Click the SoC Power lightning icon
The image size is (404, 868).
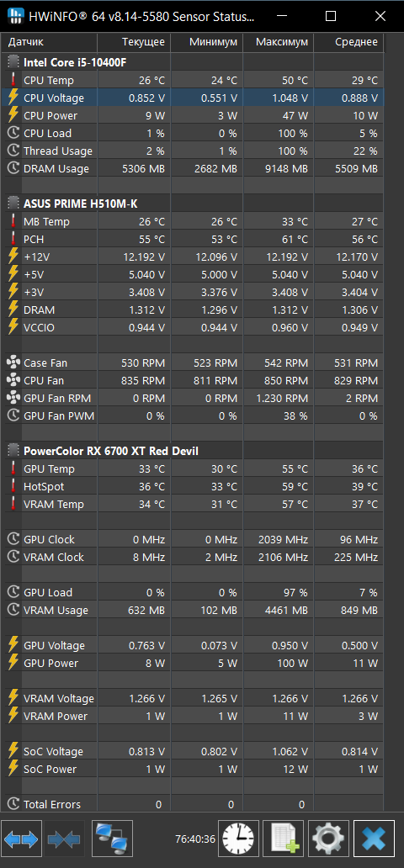(13, 769)
